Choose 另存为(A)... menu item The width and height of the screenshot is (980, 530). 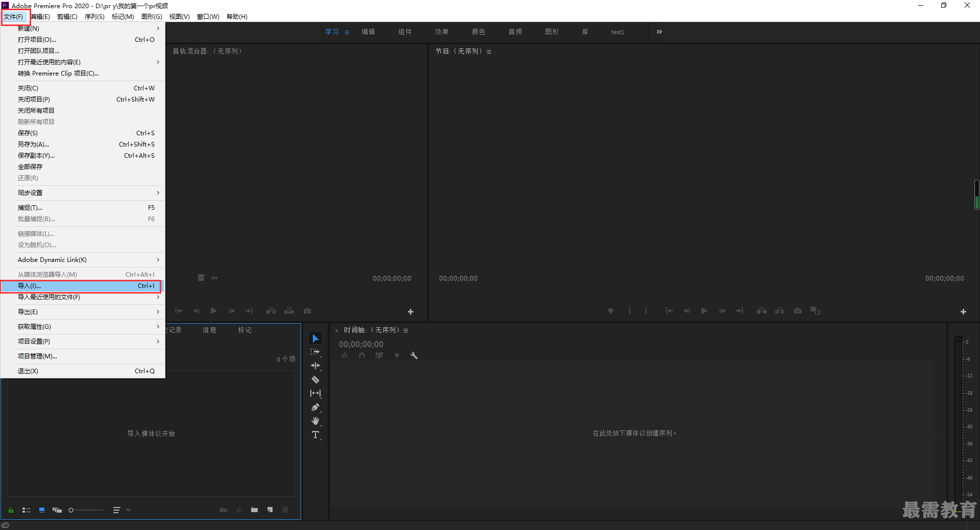point(83,144)
